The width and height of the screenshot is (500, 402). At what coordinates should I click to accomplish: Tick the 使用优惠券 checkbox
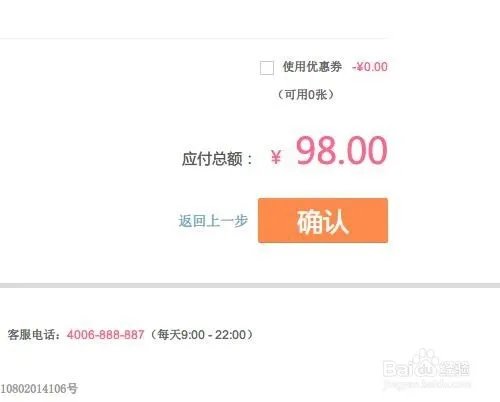pos(267,68)
